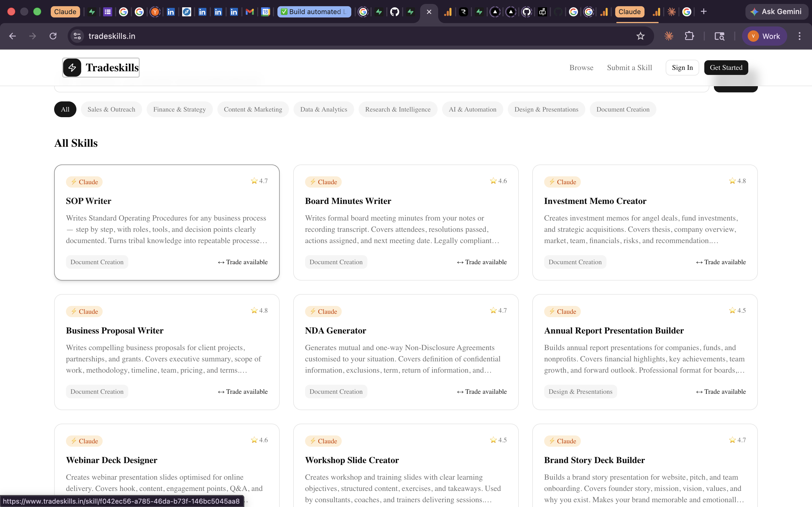812x507 pixels.
Task: Enable the Document Creation category filter
Action: coord(623,109)
